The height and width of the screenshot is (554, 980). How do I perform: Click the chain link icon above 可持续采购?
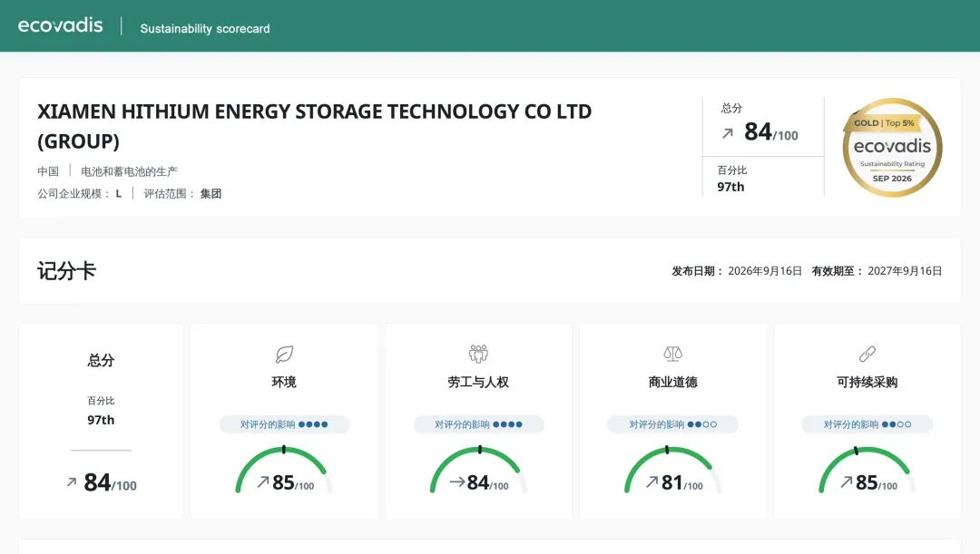tap(867, 355)
